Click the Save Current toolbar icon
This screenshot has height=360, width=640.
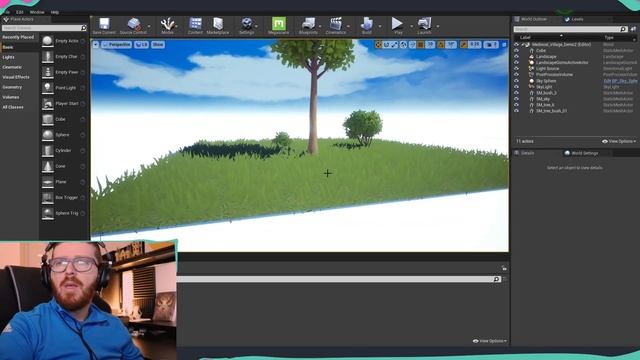click(104, 24)
